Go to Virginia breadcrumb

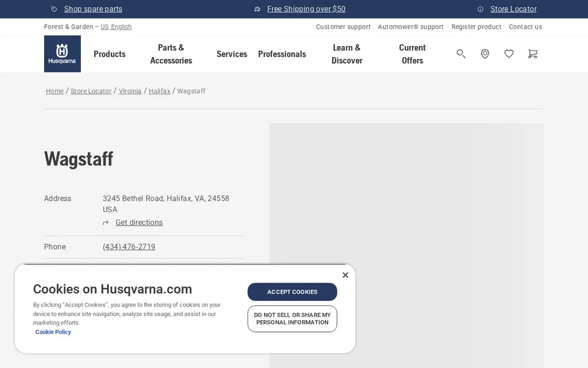click(130, 91)
